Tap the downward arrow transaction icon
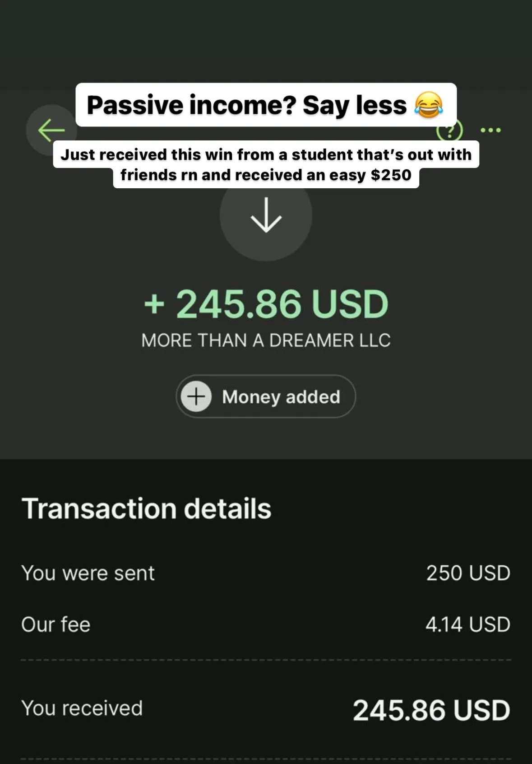532x764 pixels. tap(266, 215)
